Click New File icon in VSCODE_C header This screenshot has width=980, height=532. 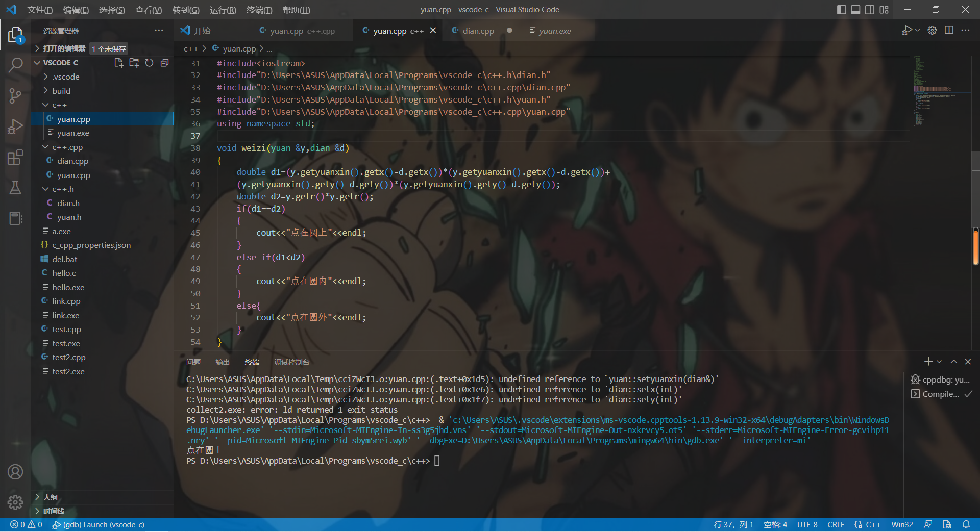119,63
